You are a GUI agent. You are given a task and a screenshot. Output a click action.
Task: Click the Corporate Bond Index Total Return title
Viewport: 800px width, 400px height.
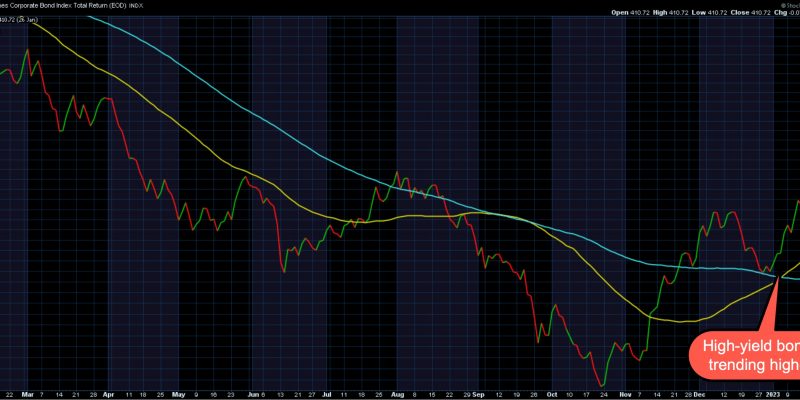click(63, 5)
